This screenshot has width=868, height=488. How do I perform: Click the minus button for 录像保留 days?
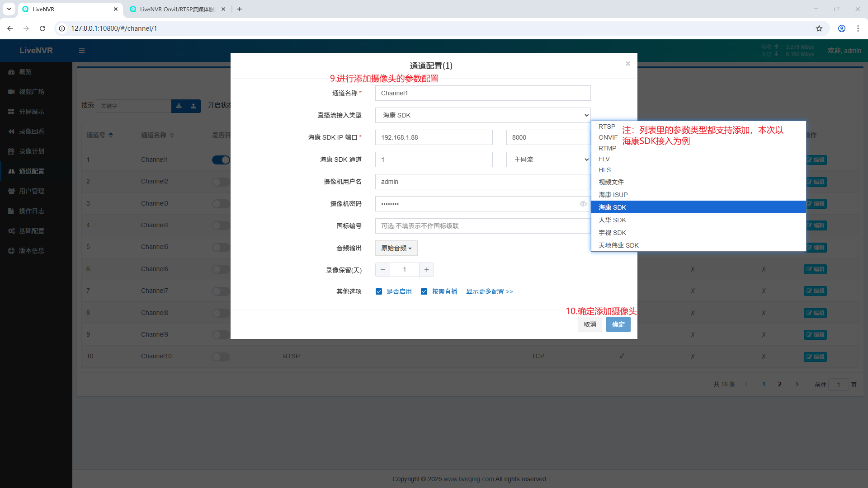(383, 270)
